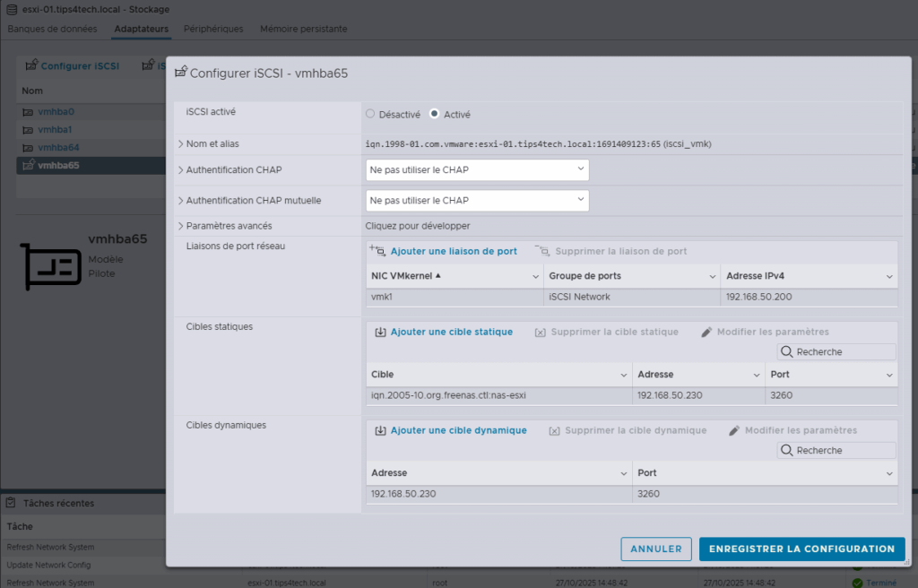Image resolution: width=918 pixels, height=588 pixels.
Task: Select the Désactivé radio button
Action: (370, 114)
